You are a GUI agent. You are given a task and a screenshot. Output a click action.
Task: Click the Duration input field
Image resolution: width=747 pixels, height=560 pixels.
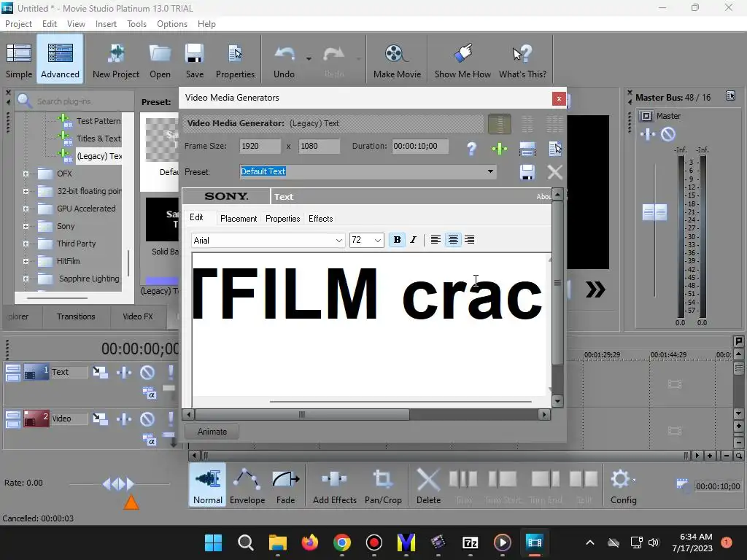tap(419, 146)
